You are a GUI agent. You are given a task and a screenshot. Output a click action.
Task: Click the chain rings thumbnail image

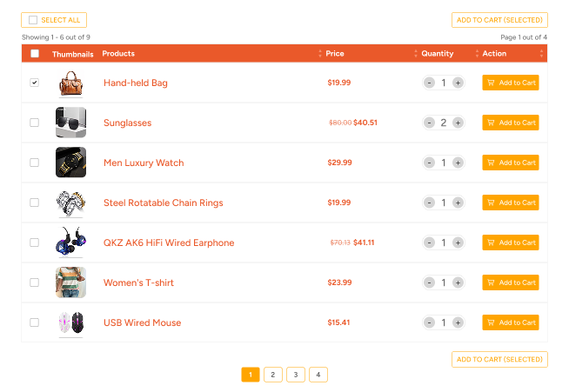tap(70, 203)
